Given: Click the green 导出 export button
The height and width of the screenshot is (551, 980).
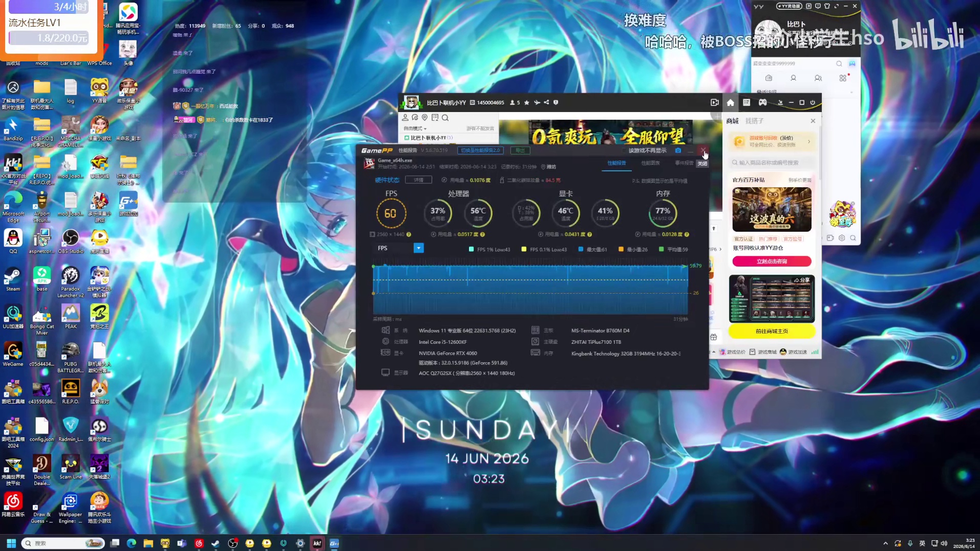Looking at the screenshot, I should (x=520, y=150).
